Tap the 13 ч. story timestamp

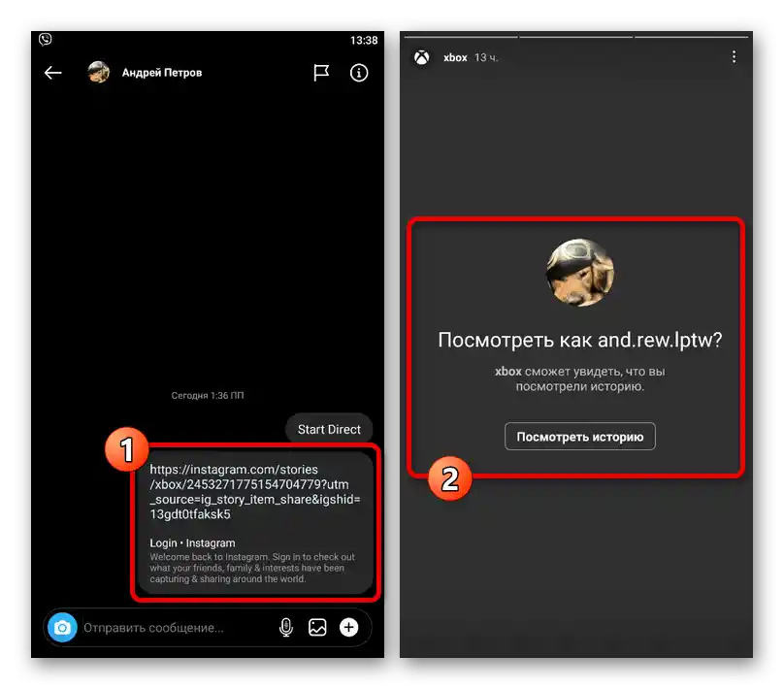(485, 56)
